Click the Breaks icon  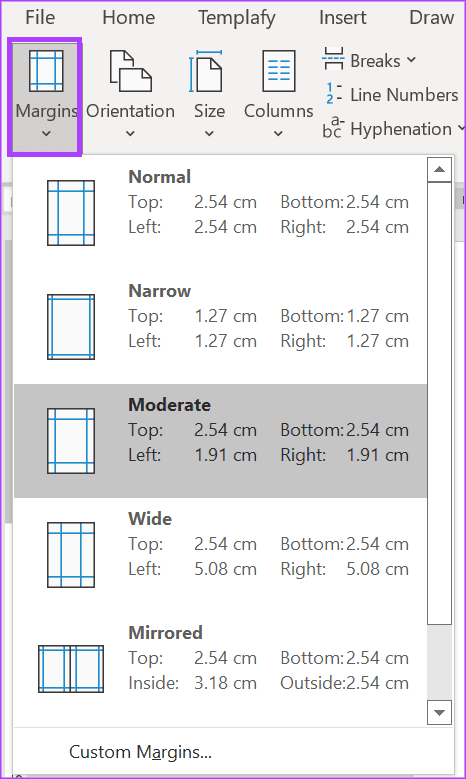click(333, 59)
